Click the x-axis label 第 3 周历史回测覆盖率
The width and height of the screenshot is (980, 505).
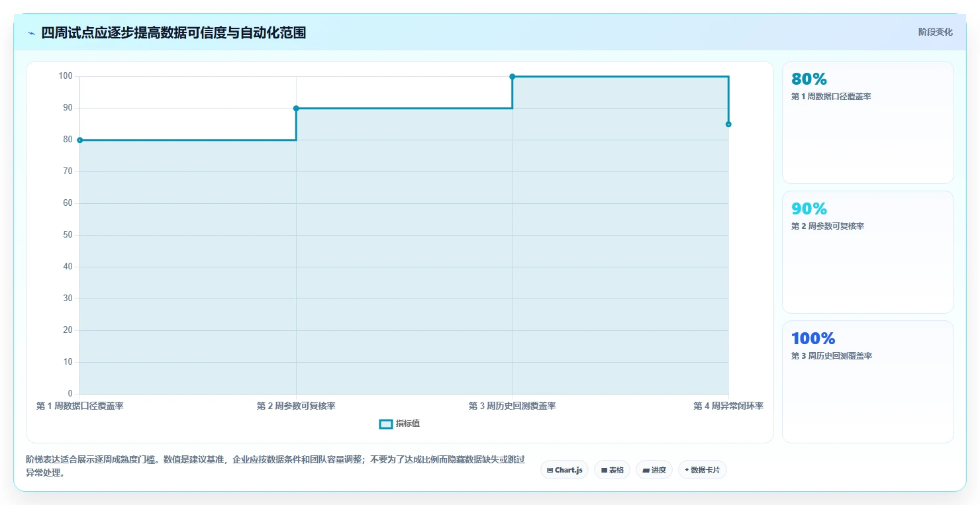click(x=512, y=406)
